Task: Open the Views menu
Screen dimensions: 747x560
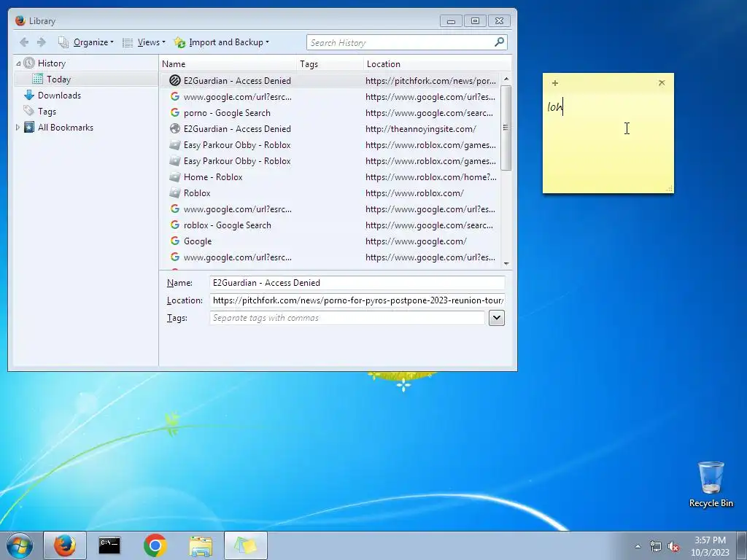Action: point(144,42)
